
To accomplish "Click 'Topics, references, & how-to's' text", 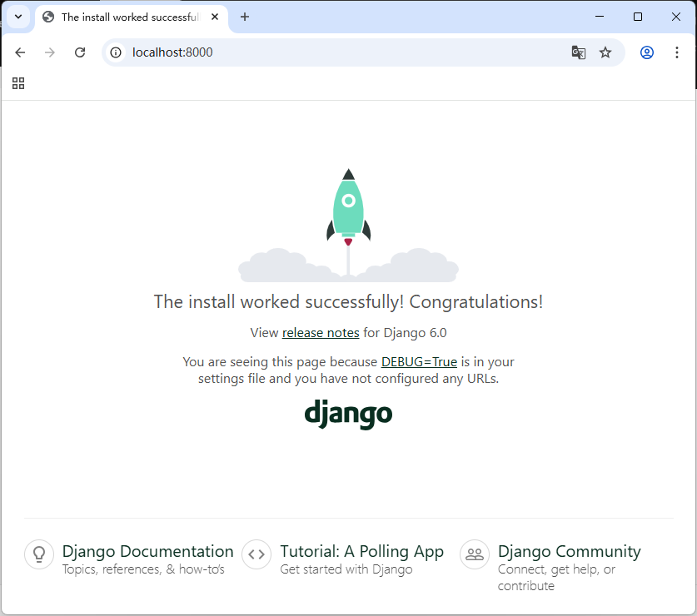I will point(143,569).
